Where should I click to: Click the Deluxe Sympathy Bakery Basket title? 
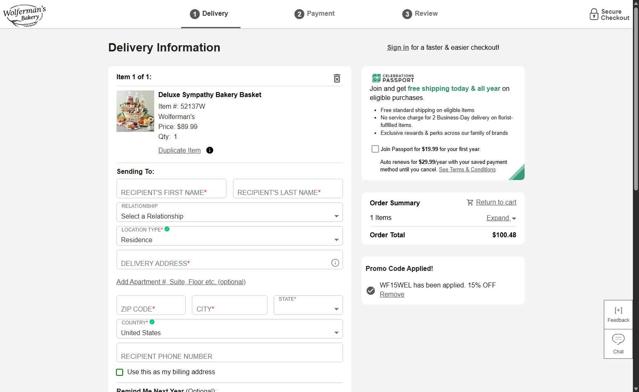coord(209,95)
